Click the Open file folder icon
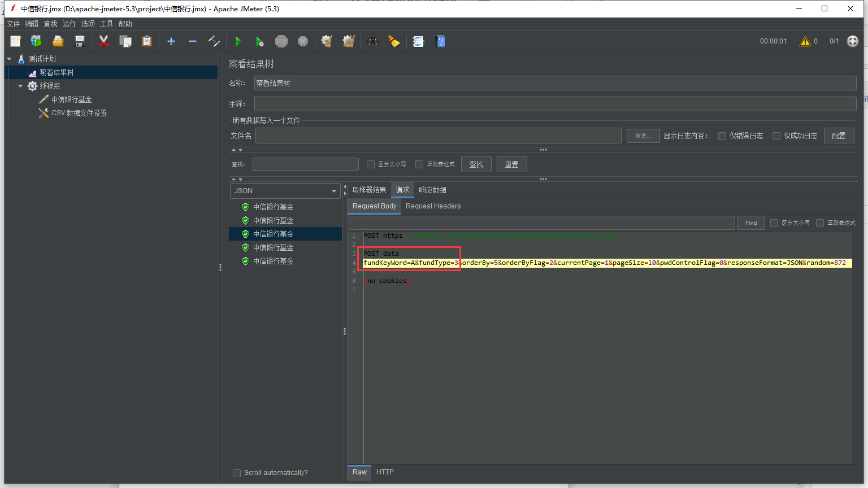 [58, 41]
